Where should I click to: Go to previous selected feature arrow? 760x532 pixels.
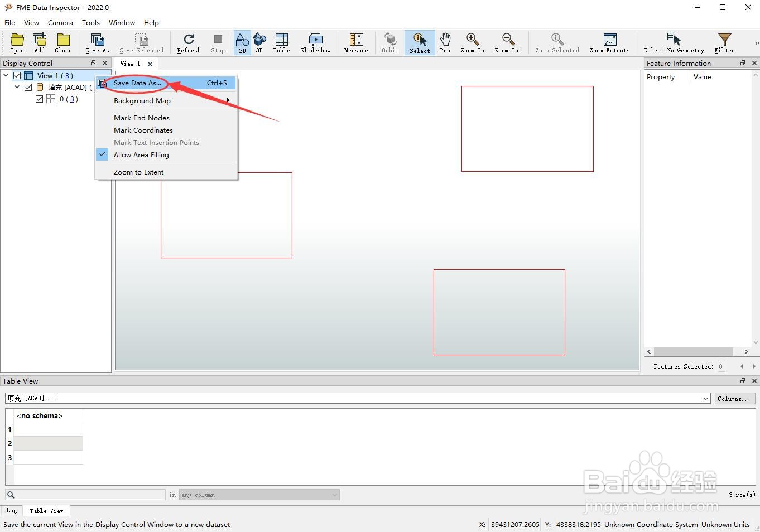tap(742, 366)
